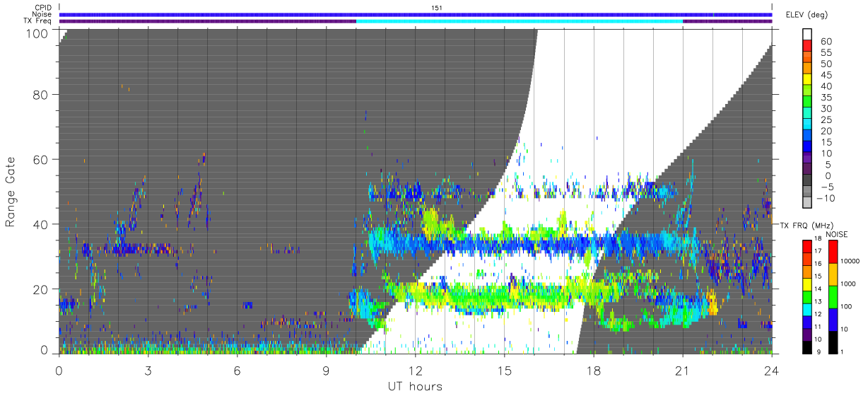This screenshot has height=401, width=868.
Task: Select ELEV colorbar segment between 30 and 35
Action: (808, 102)
